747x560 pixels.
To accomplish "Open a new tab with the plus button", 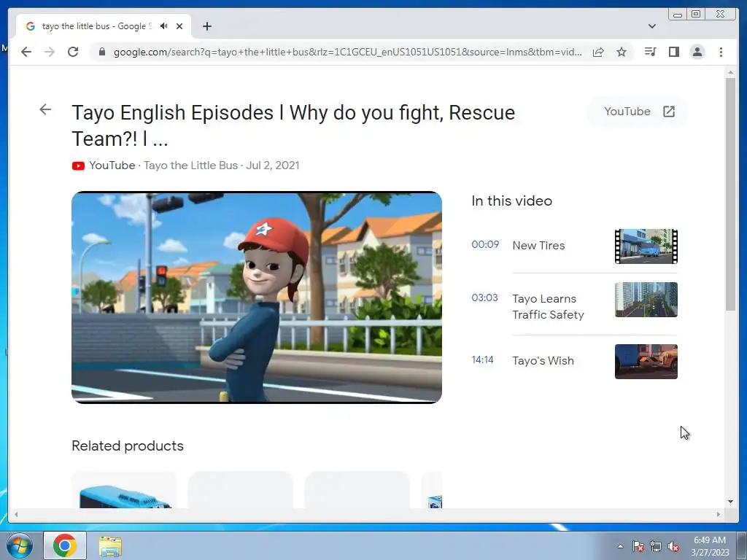I will pos(206,26).
